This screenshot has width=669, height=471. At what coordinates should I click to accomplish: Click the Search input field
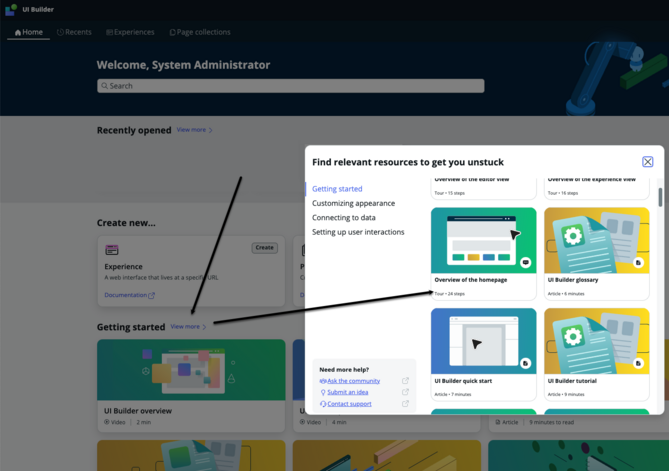click(291, 86)
